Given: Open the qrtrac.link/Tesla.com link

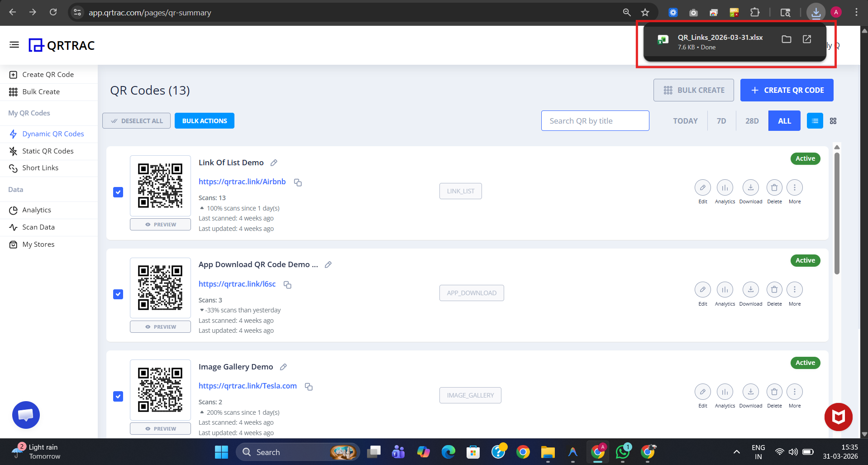Looking at the screenshot, I should click(248, 386).
